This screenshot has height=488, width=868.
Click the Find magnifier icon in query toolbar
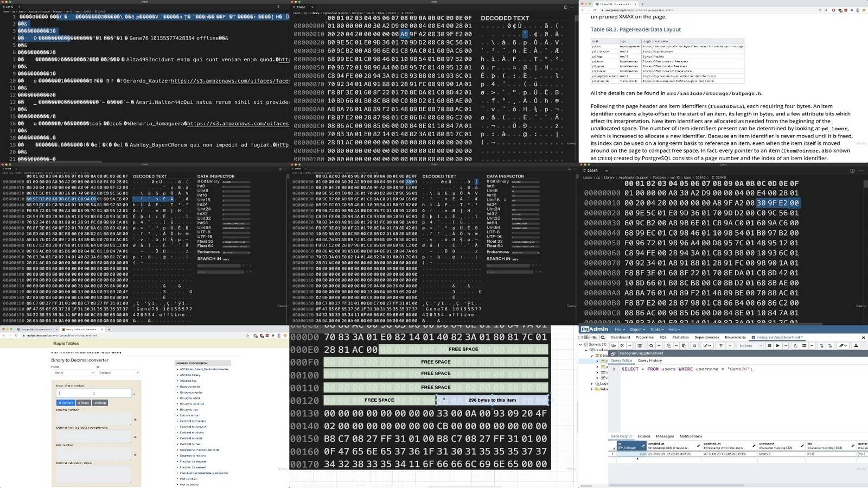pos(651,345)
